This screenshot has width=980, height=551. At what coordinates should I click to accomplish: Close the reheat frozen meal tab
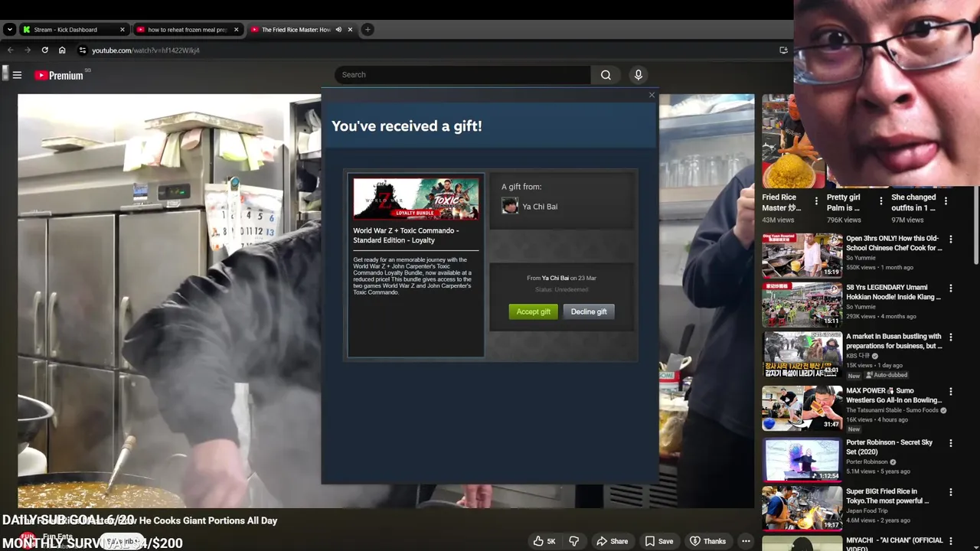click(x=236, y=29)
